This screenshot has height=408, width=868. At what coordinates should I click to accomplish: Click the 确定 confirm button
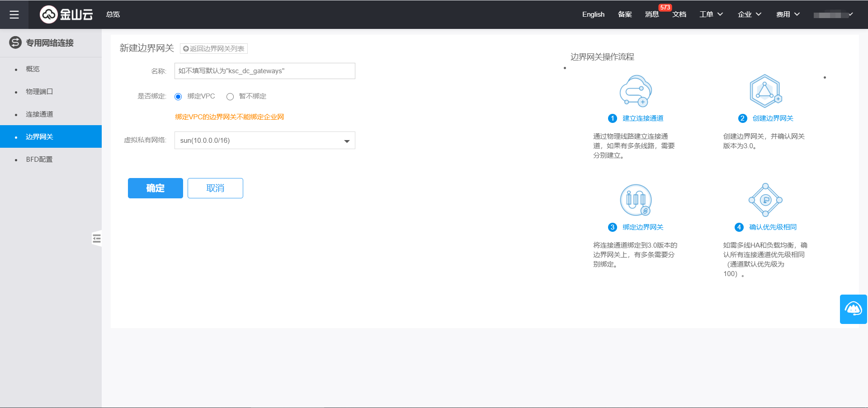[155, 188]
